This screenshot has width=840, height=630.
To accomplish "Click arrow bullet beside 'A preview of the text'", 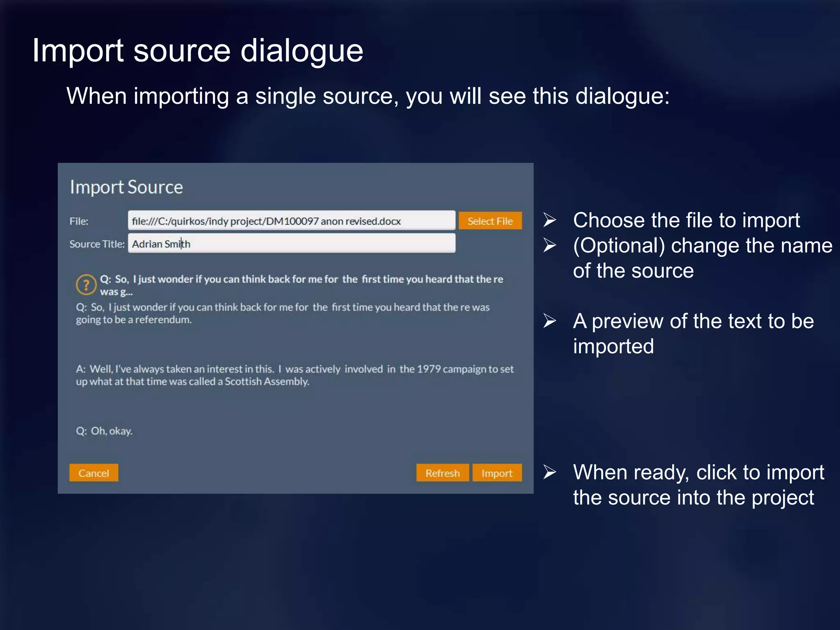I will (550, 321).
